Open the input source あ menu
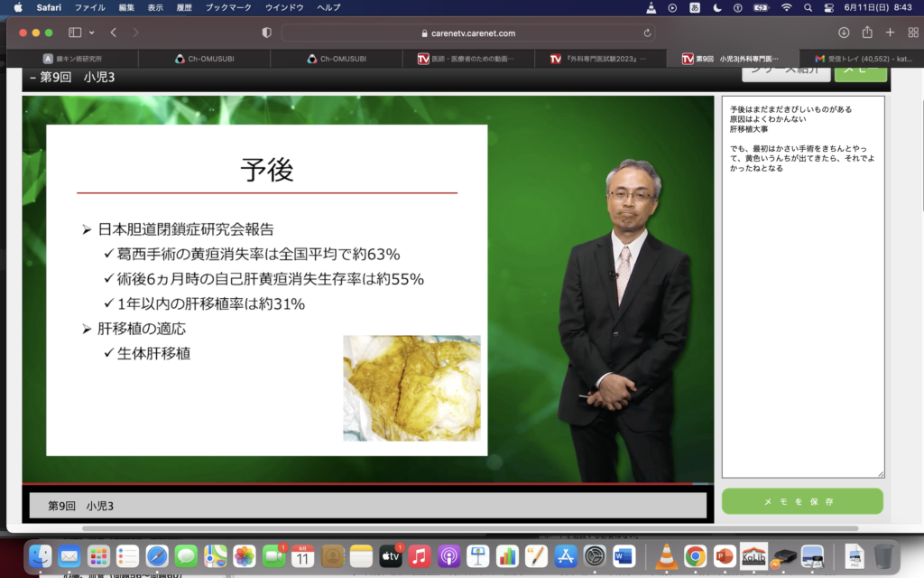Image resolution: width=924 pixels, height=578 pixels. (695, 7)
